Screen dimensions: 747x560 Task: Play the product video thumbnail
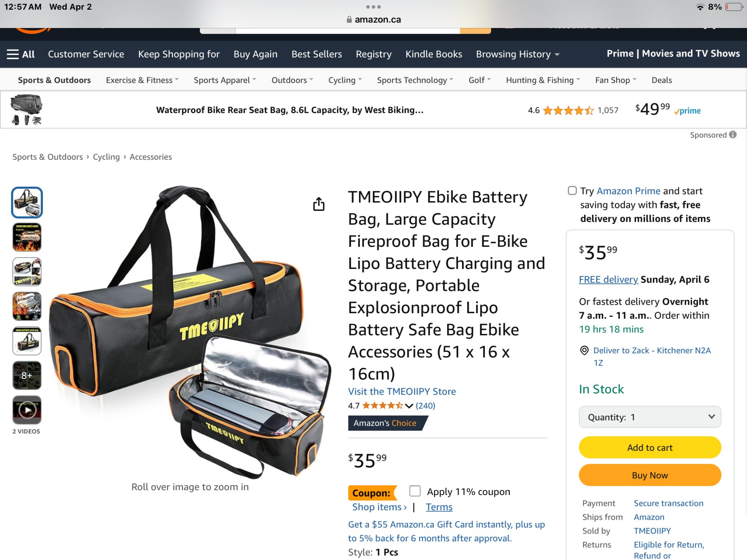point(27,410)
